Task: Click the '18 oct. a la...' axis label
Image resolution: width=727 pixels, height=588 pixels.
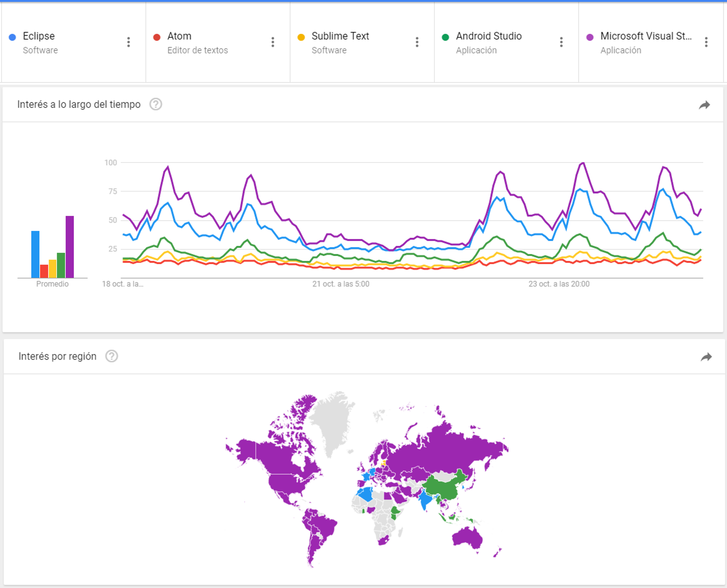Action: pyautogui.click(x=122, y=284)
